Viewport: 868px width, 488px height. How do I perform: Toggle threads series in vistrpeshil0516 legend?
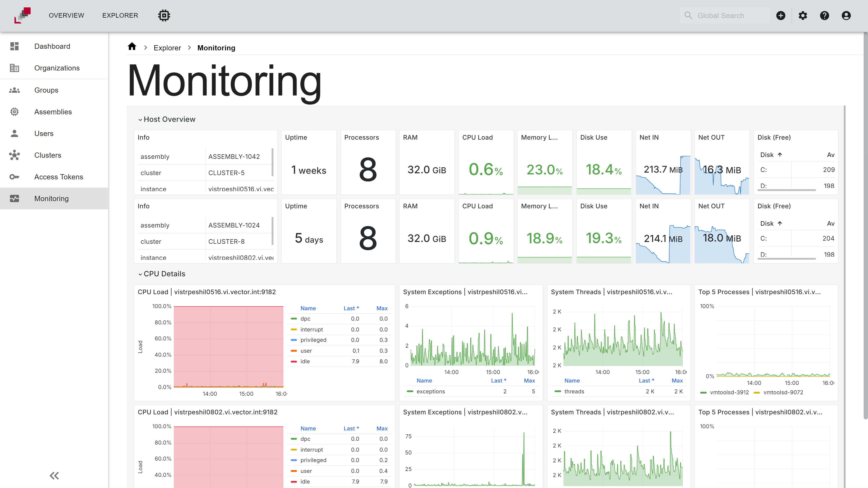click(574, 391)
